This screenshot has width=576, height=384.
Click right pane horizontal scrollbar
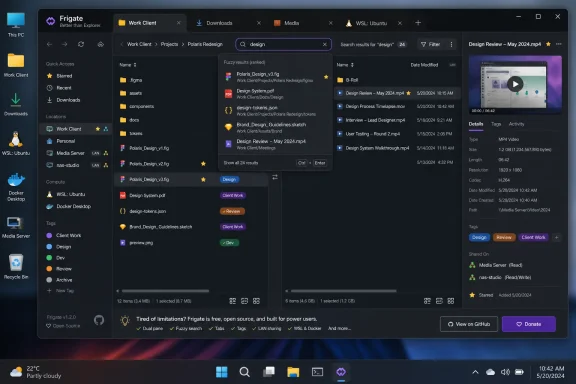(x=343, y=291)
